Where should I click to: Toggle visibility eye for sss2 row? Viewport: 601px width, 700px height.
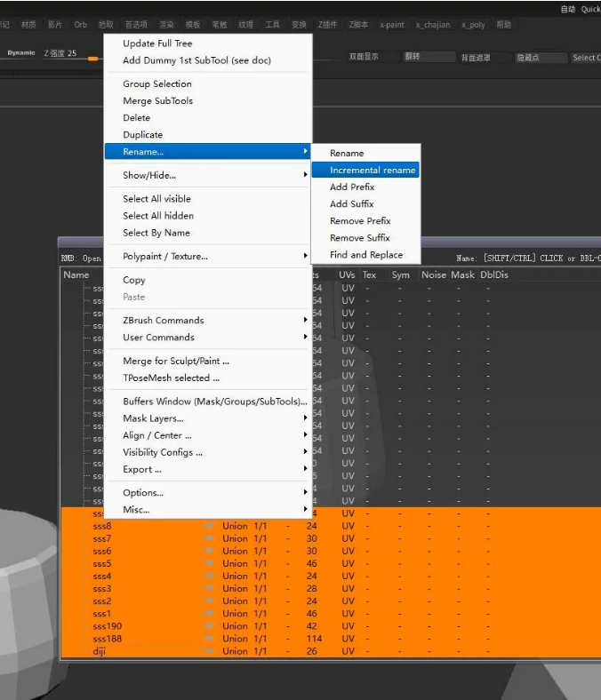click(208, 601)
